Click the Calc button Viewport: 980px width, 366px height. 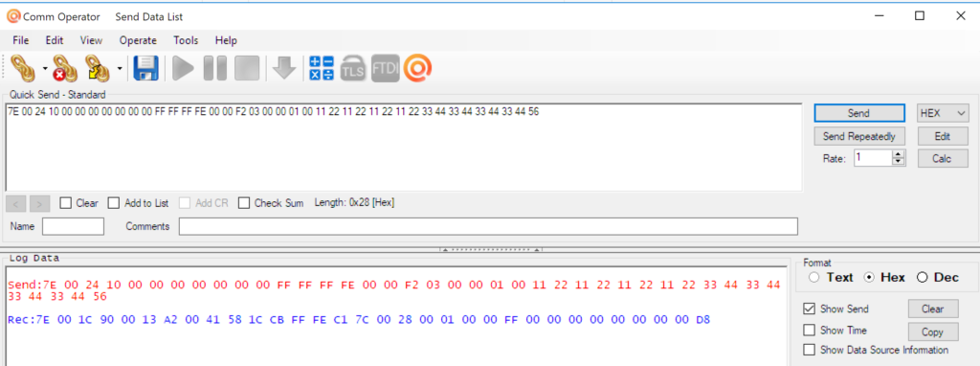click(943, 158)
